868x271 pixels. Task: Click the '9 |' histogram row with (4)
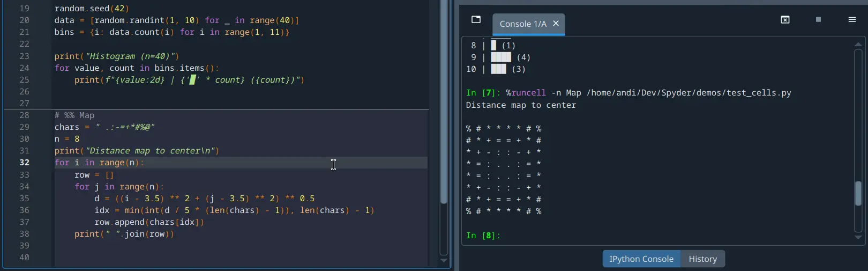pos(500,57)
